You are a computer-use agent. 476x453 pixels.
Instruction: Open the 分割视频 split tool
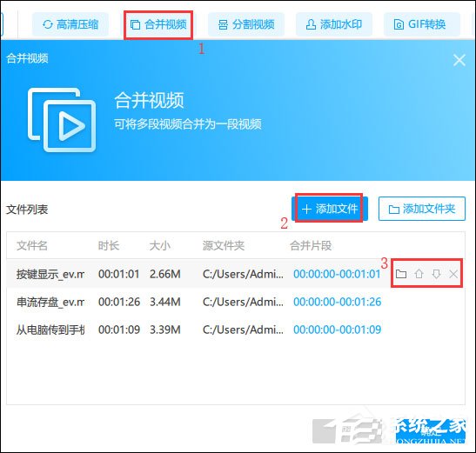pyautogui.click(x=246, y=24)
